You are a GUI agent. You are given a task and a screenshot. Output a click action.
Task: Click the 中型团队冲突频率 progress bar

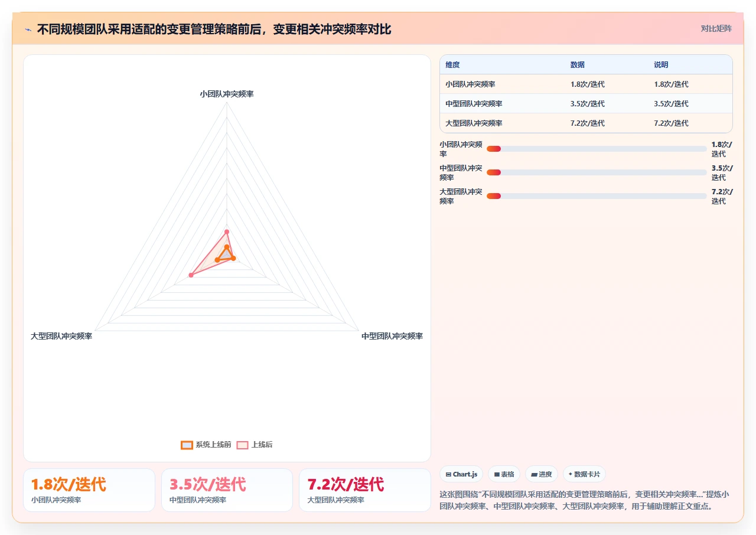pyautogui.click(x=597, y=172)
